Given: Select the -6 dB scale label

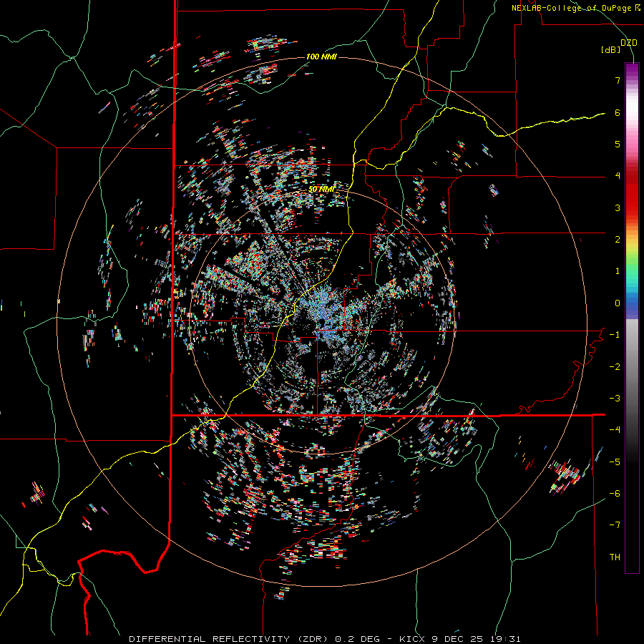Looking at the screenshot, I should pyautogui.click(x=615, y=494).
